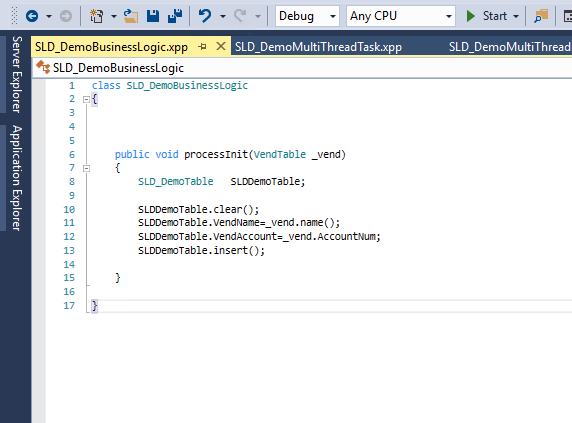The height and width of the screenshot is (423, 572).
Task: Expand the Start button dropdown arrow
Action: click(516, 16)
